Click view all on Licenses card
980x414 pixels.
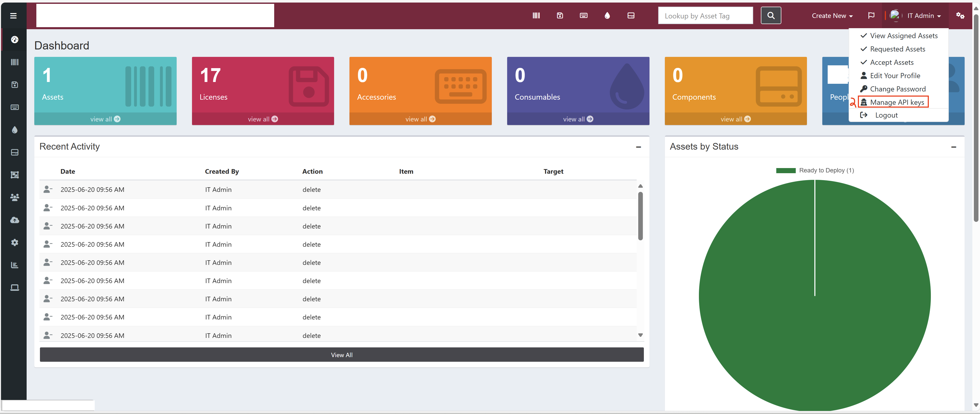coord(263,119)
